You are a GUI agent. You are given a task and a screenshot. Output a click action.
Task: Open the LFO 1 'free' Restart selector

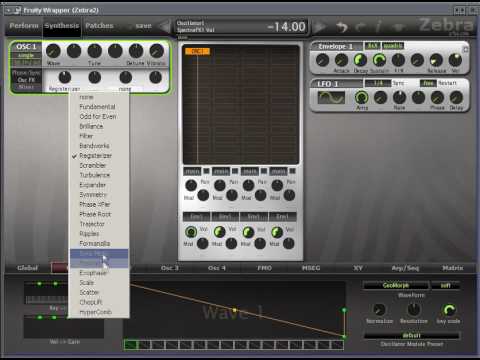428,83
